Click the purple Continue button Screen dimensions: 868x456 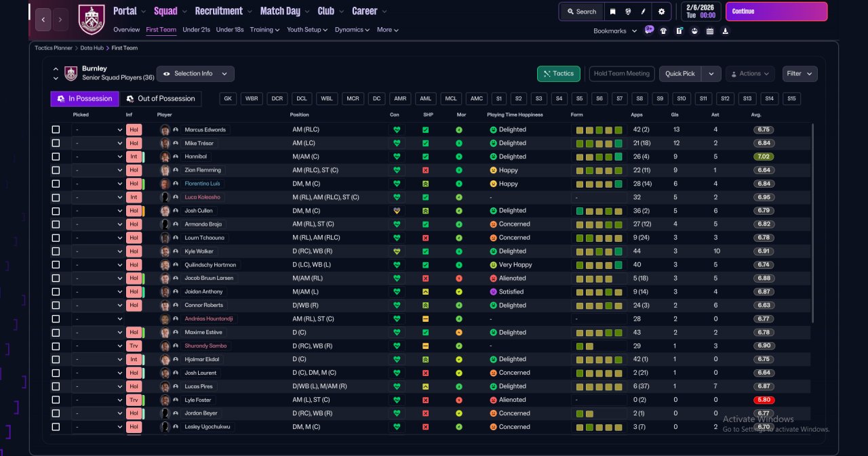click(x=776, y=12)
